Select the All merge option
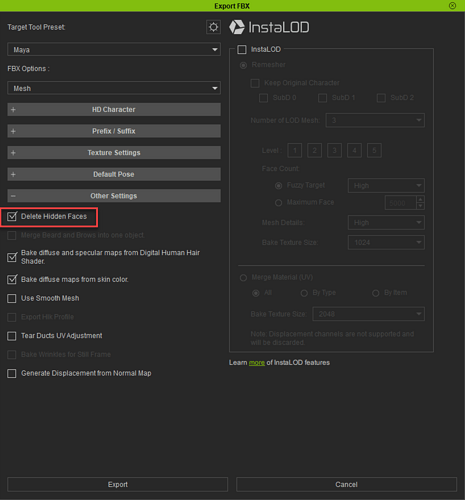The width and height of the screenshot is (465, 500). (x=256, y=293)
